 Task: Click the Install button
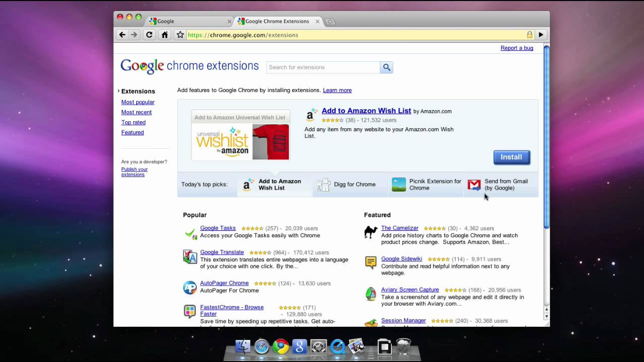[x=512, y=157]
